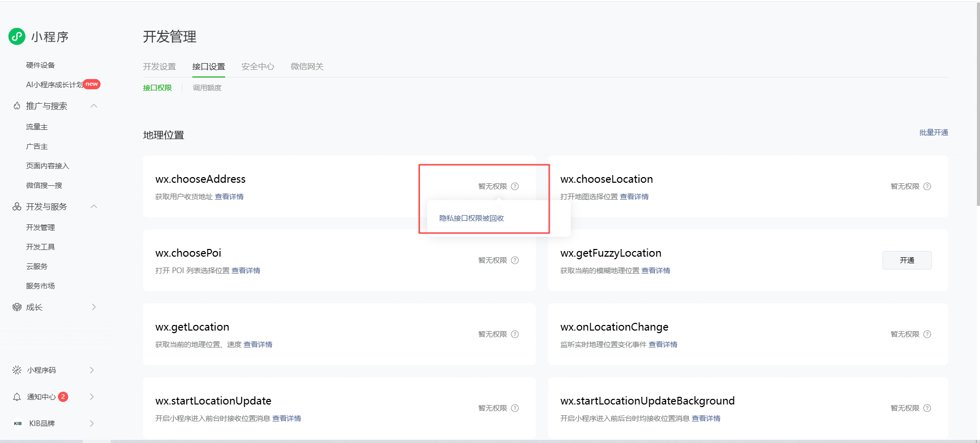Collapse the 开发与服务 menu chevron
The height and width of the screenshot is (443, 980).
[x=94, y=206]
